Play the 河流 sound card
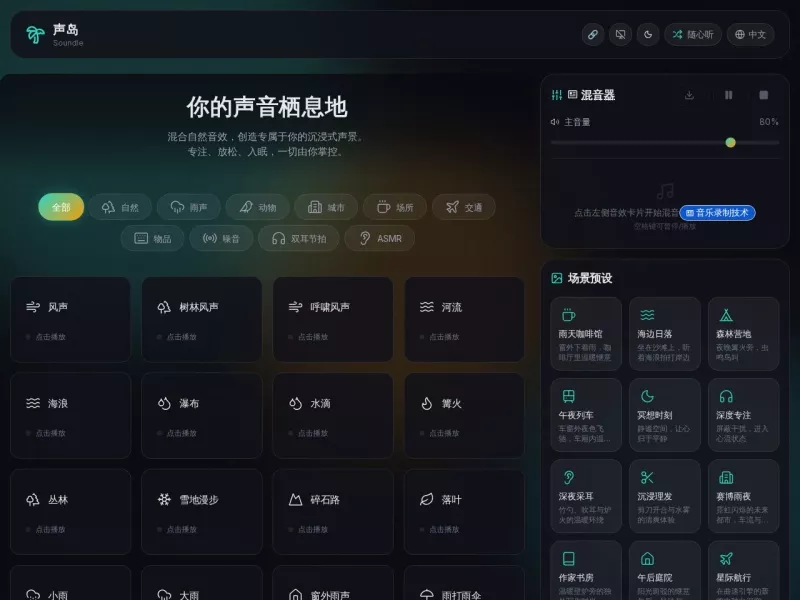 464,320
